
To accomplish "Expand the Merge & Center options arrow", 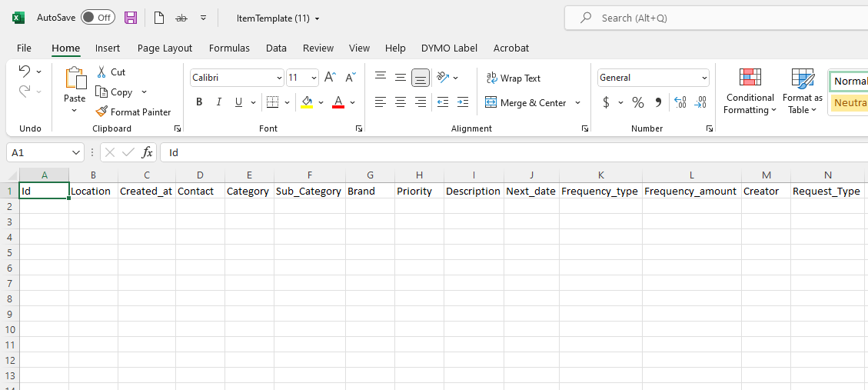I will click(x=577, y=102).
